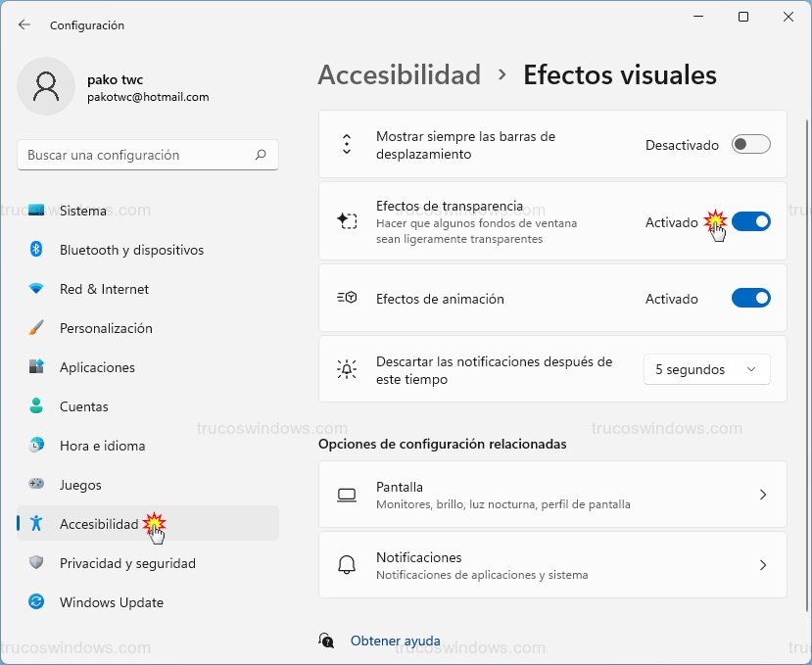This screenshot has height=665, width=812.
Task: Select the Bluetooth y dispositivos icon
Action: 31,250
